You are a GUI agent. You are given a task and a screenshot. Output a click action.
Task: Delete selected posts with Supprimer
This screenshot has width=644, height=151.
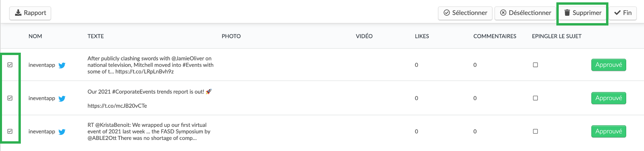pos(583,13)
